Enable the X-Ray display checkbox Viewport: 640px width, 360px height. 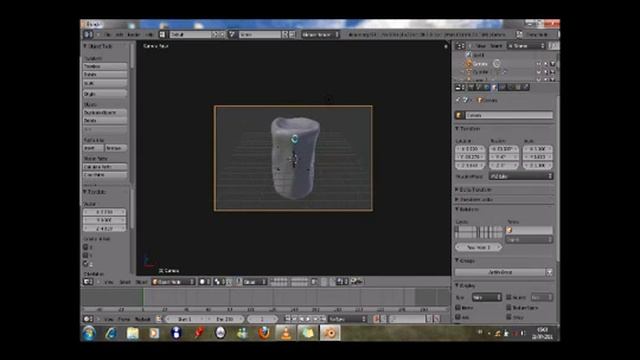[509, 316]
